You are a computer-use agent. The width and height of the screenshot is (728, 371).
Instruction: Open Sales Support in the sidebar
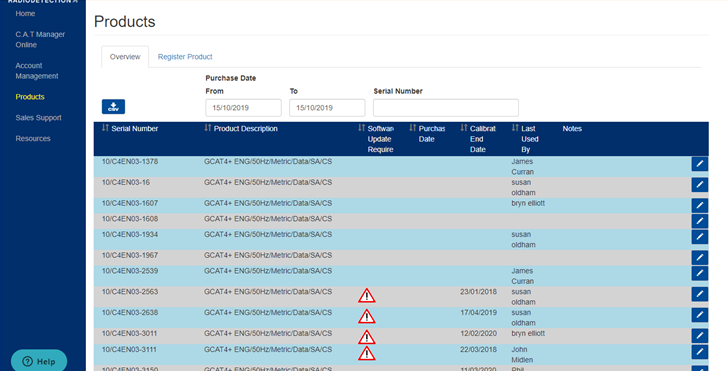point(38,117)
